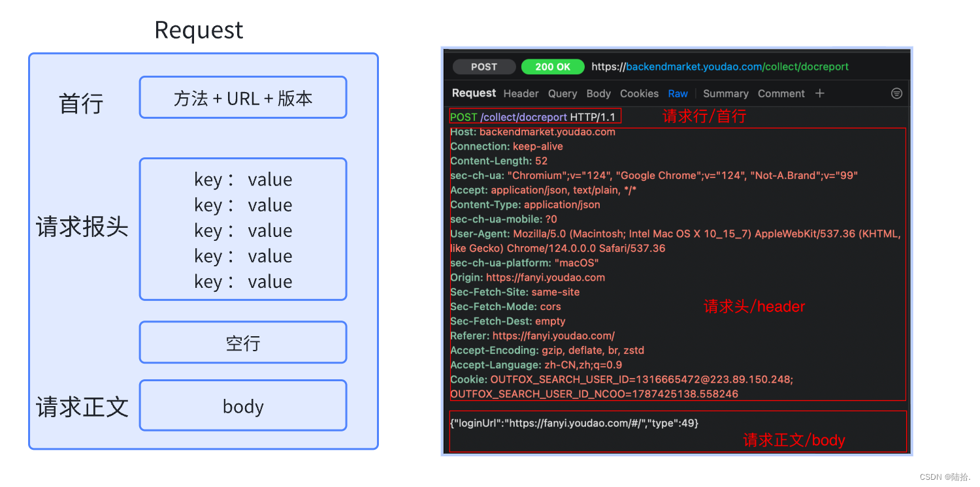Click the 'Connection: keep-alive' line

(506, 146)
